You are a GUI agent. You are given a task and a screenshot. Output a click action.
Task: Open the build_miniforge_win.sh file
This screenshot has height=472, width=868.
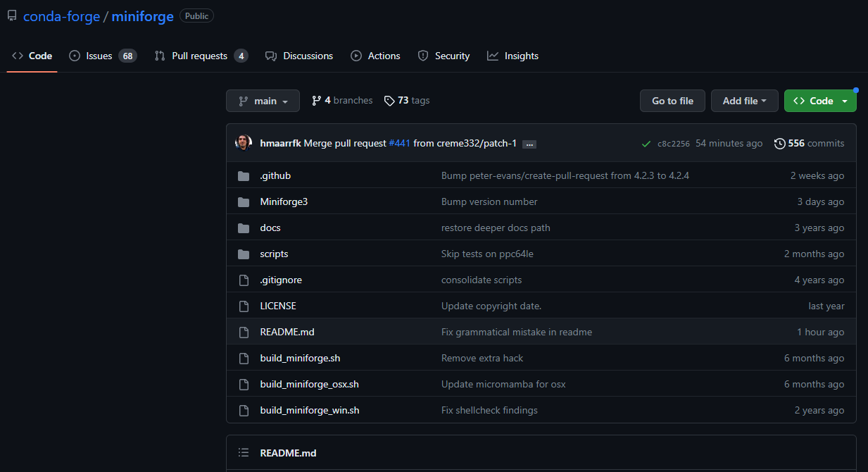click(310, 410)
